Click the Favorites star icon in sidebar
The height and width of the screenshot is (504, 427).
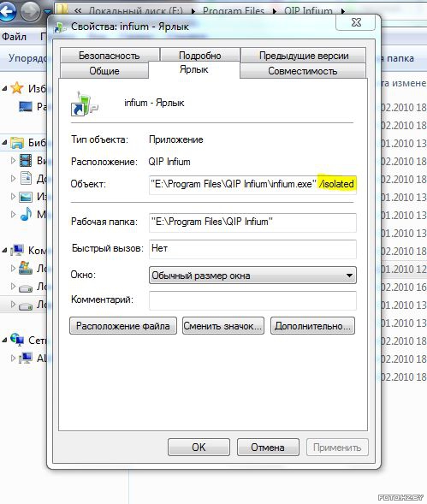click(x=17, y=88)
